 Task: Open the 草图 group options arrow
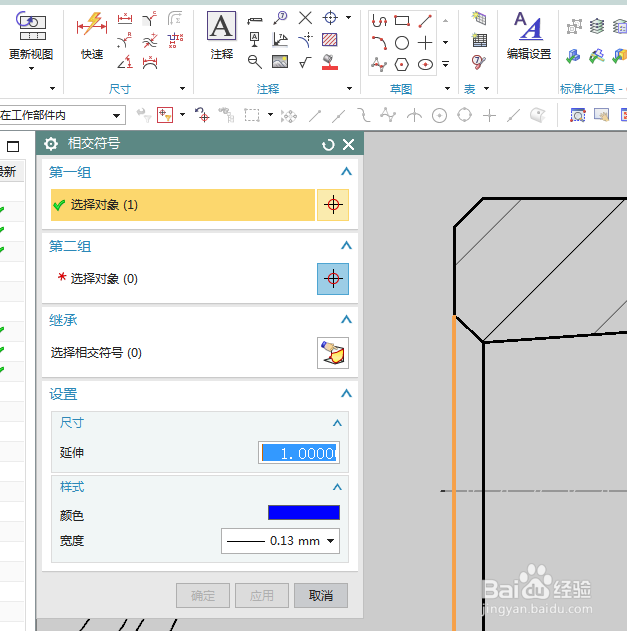click(x=447, y=89)
